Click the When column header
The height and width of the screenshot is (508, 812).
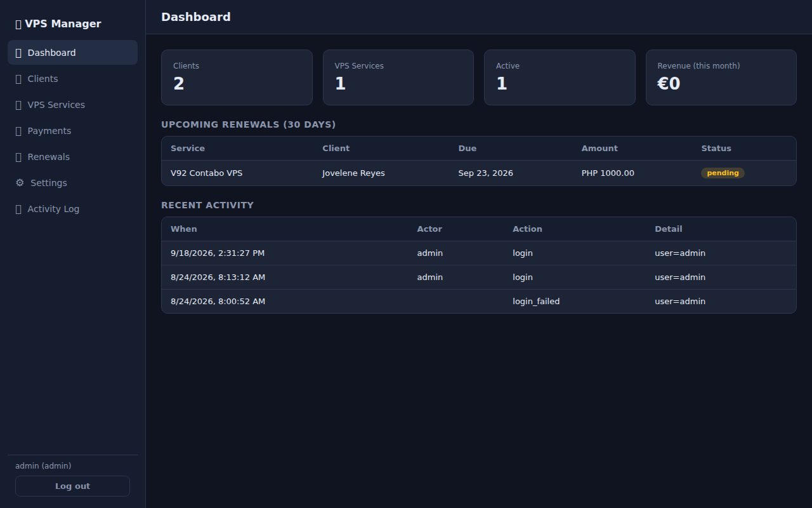[184, 229]
